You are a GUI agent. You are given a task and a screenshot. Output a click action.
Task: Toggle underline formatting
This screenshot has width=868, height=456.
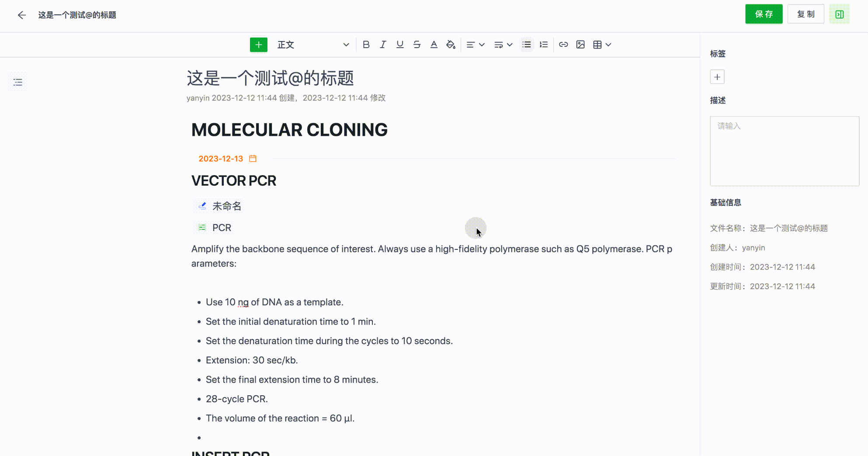click(399, 45)
